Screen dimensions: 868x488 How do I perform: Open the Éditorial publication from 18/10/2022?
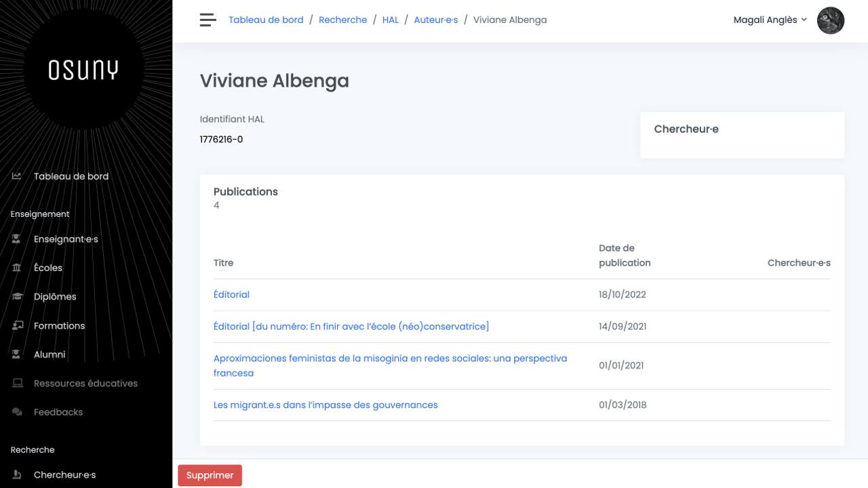pyautogui.click(x=231, y=295)
